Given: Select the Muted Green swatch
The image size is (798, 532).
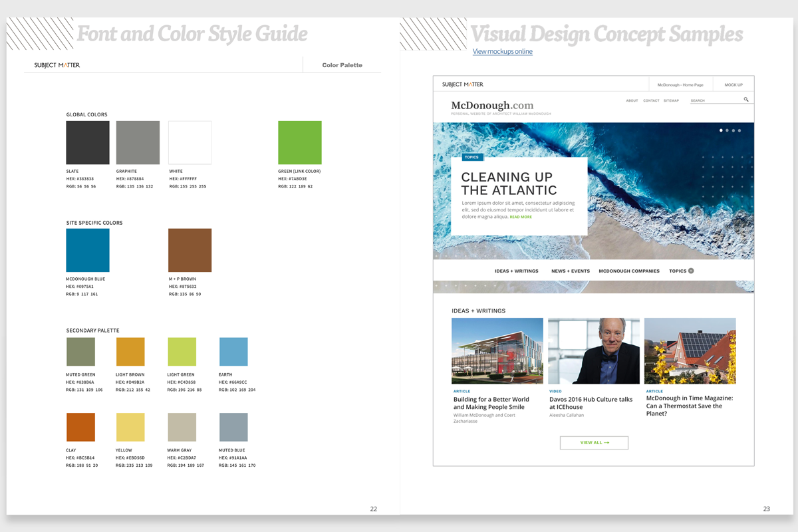Looking at the screenshot, I should tap(80, 352).
